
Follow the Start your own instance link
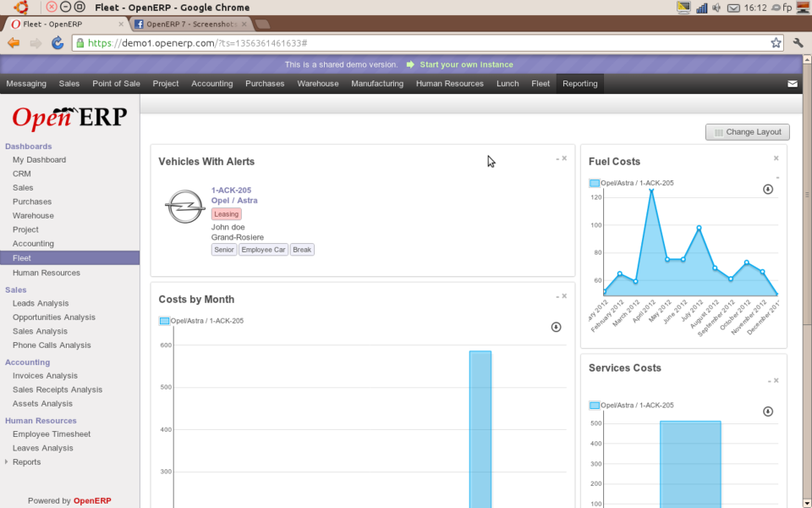[x=467, y=64]
